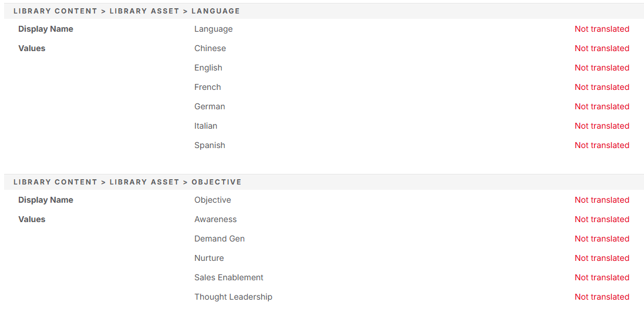644x312 pixels.
Task: Click Not translated beside Italian
Action: pos(602,125)
